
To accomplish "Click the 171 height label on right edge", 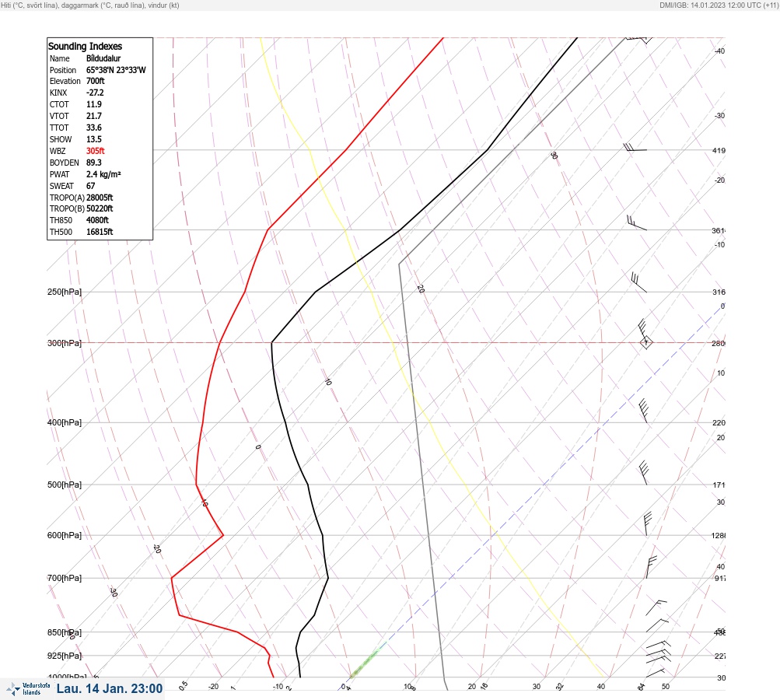I will 719,485.
